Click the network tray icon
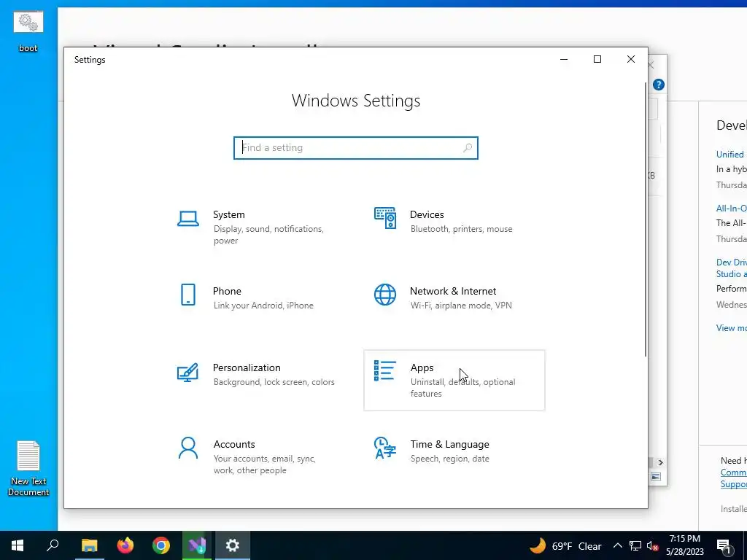 (635, 545)
